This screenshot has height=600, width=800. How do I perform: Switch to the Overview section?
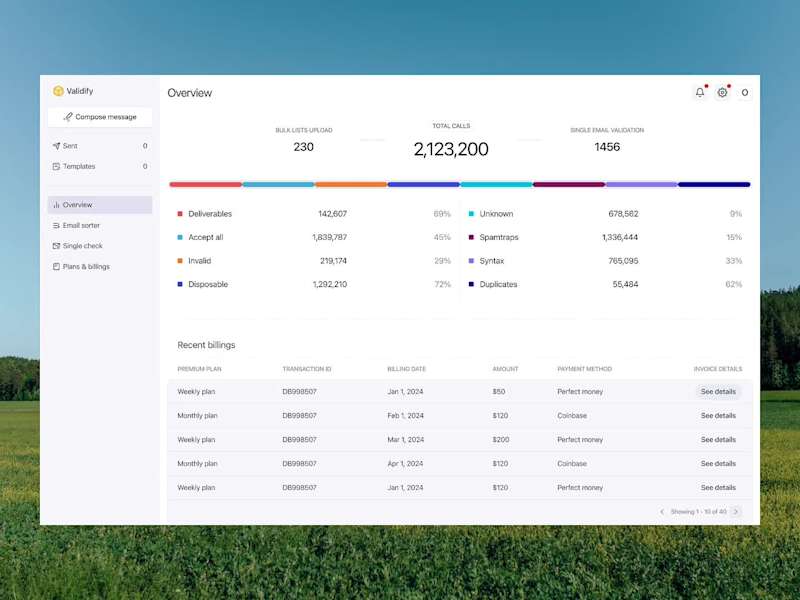80,204
